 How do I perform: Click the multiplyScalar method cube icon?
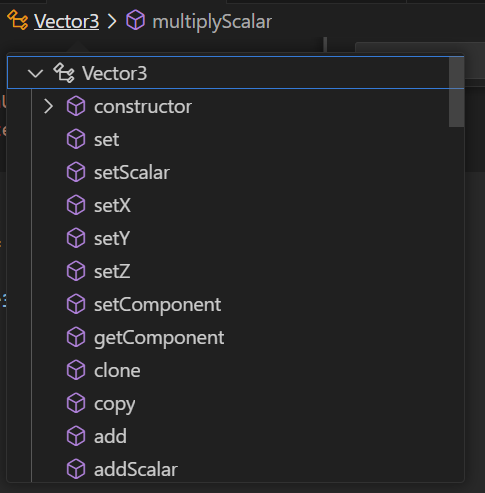coord(136,20)
